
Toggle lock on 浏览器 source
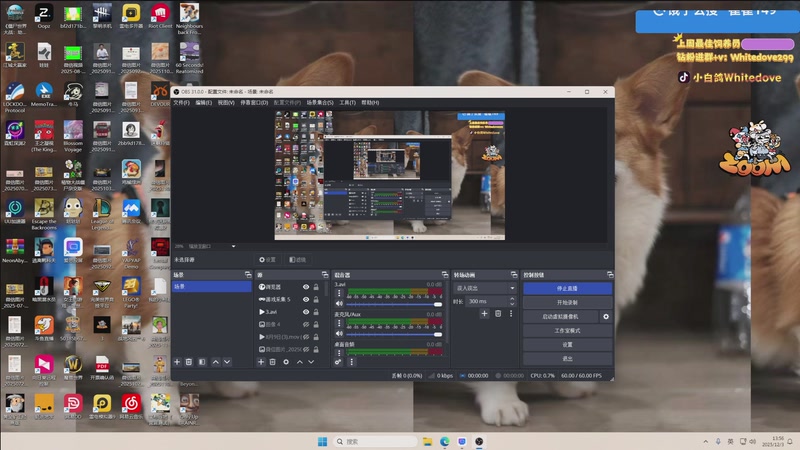point(316,287)
